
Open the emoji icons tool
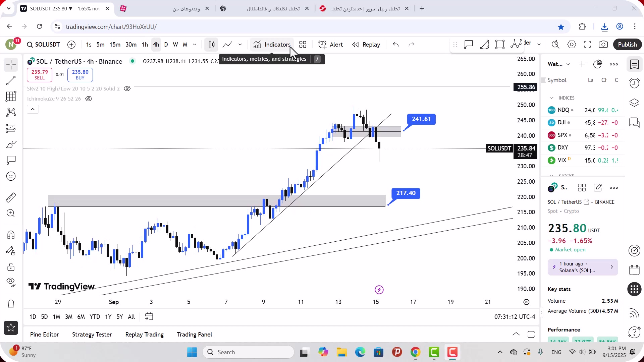11,176
